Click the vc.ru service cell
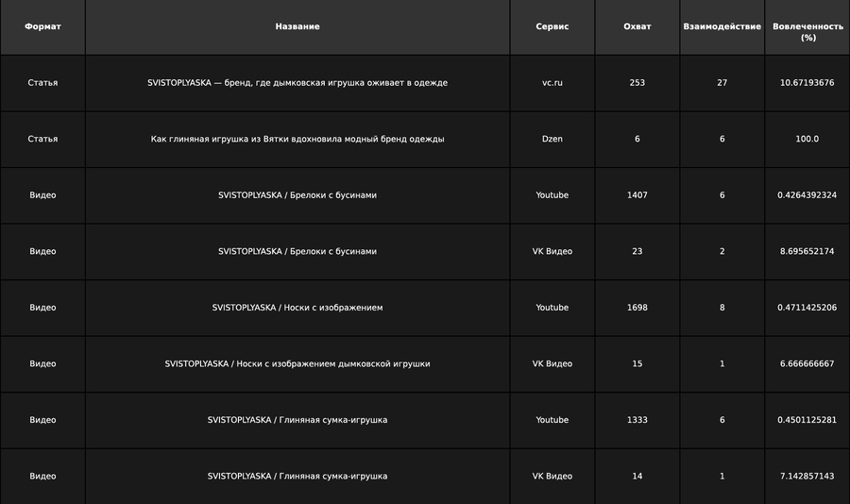Viewport: 850px width, 504px height. [x=552, y=83]
